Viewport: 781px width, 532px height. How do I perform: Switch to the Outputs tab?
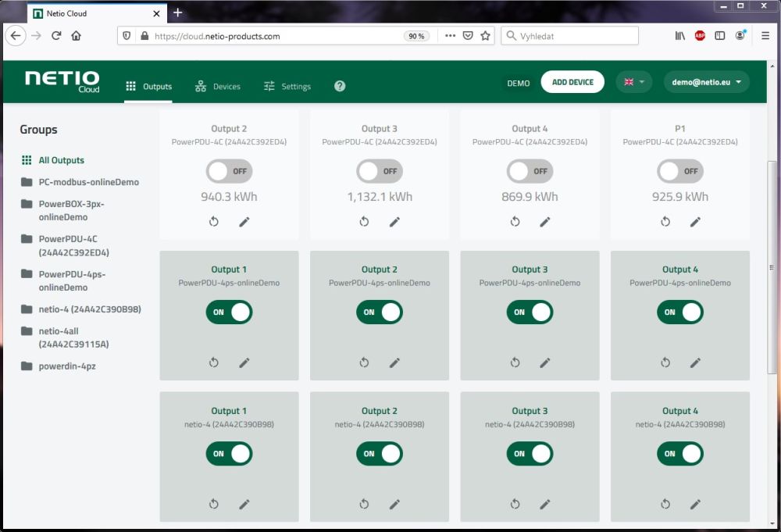click(148, 86)
